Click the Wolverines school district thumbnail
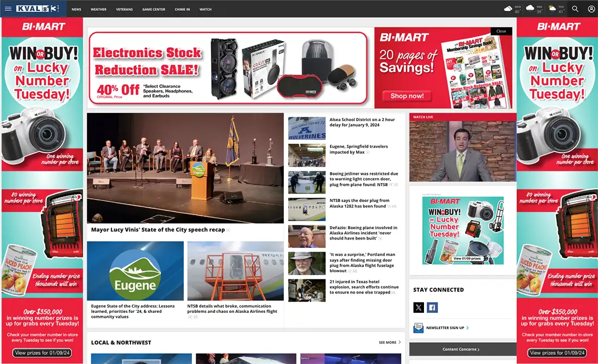Viewport: 598px width, 364px height. click(x=307, y=128)
